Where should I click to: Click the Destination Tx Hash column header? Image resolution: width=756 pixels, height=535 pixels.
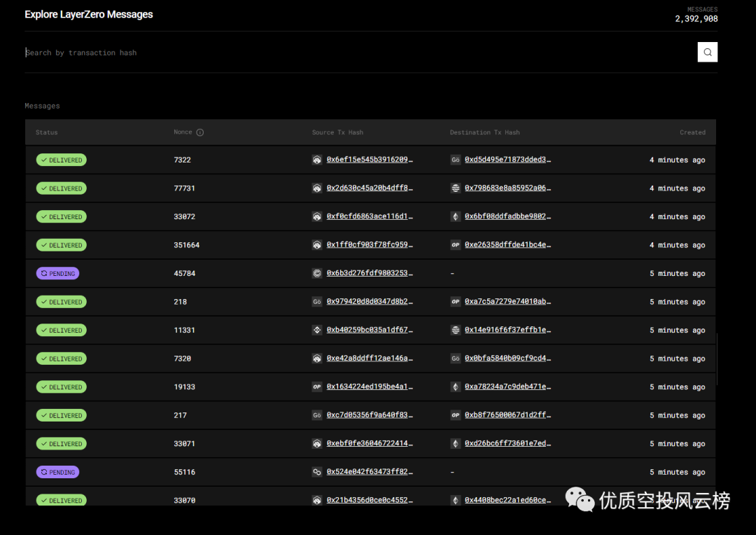484,132
